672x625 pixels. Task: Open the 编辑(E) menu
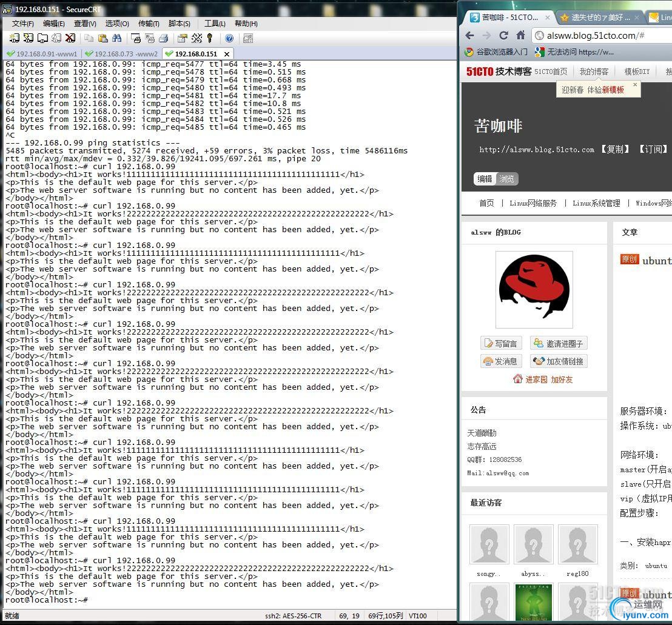click(53, 24)
